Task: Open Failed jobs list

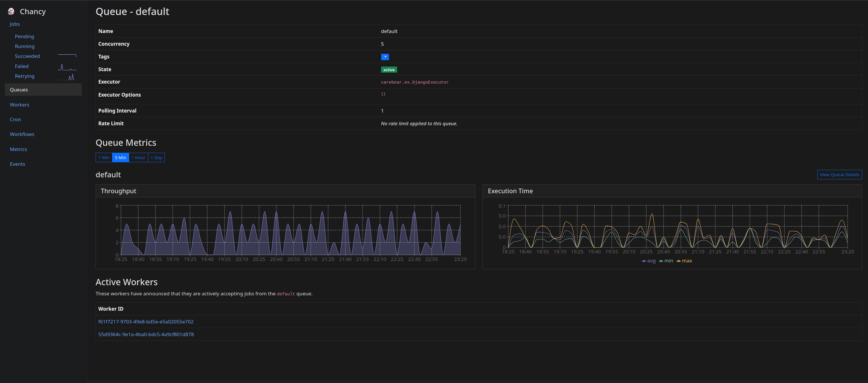Action: 21,66
